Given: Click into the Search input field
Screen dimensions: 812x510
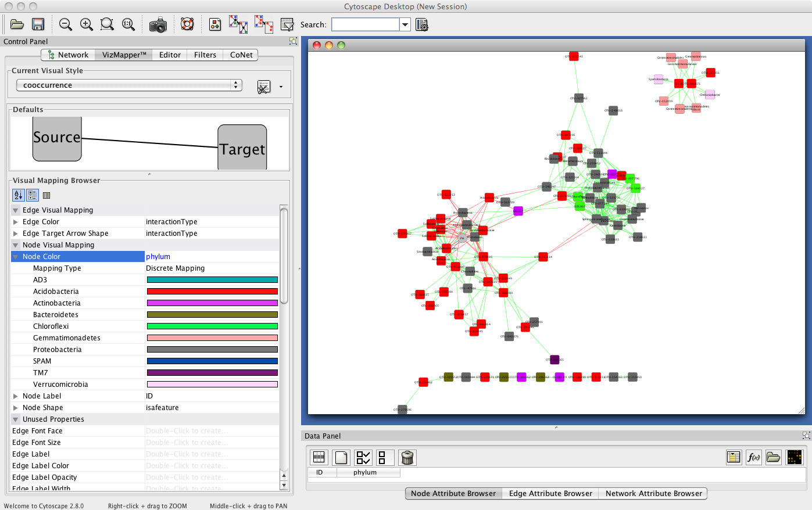Looking at the screenshot, I should (x=365, y=24).
